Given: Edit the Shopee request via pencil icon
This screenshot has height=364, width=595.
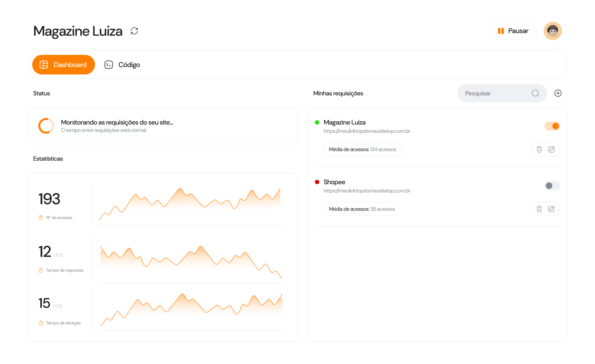Looking at the screenshot, I should [551, 209].
